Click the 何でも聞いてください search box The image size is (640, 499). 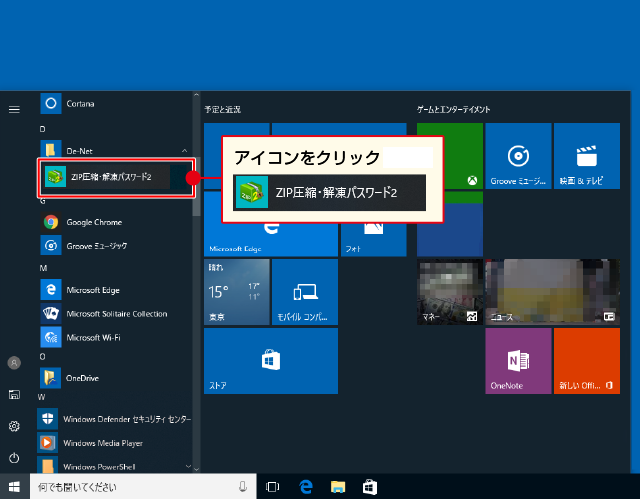[x=143, y=487]
